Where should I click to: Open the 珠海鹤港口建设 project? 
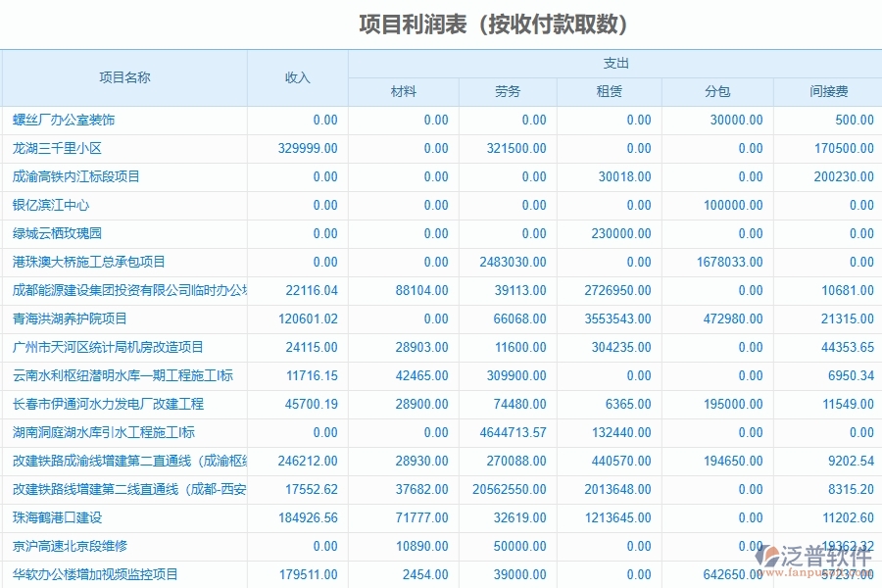[x=55, y=517]
